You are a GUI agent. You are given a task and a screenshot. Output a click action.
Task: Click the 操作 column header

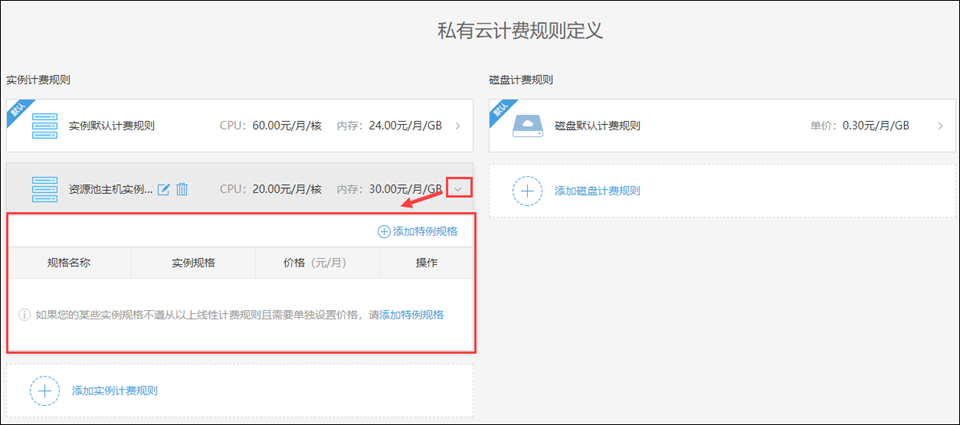[427, 263]
